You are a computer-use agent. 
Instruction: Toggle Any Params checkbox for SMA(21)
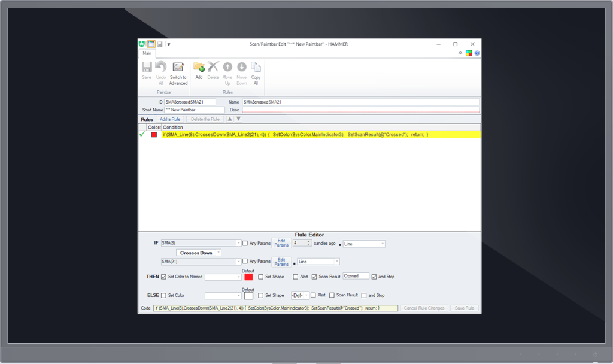[x=245, y=261]
